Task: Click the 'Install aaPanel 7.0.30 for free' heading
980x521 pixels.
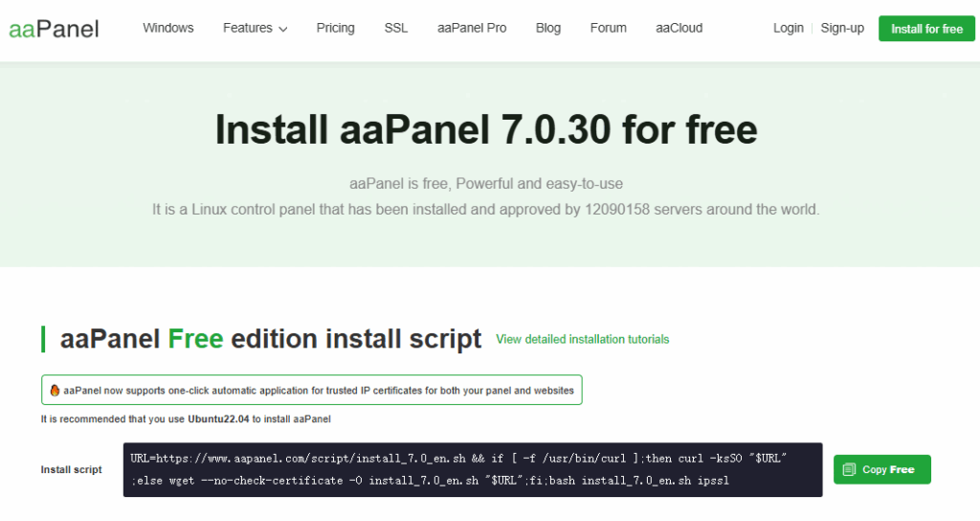Action: (x=485, y=129)
